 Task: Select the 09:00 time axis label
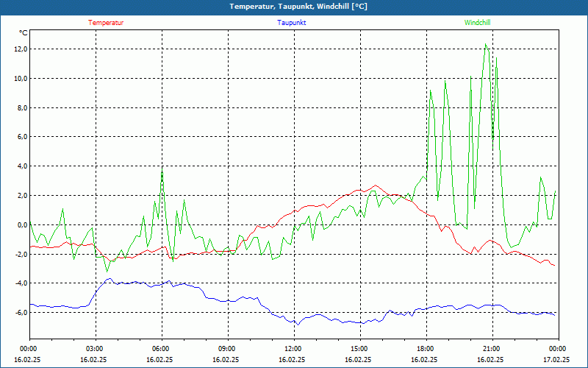[227, 349]
